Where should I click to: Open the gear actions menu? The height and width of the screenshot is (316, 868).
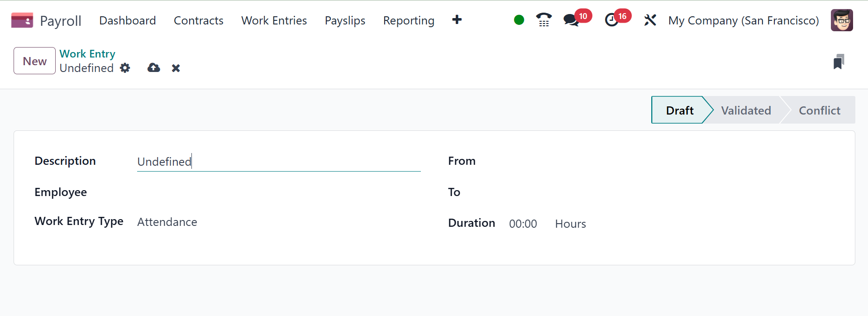click(125, 68)
